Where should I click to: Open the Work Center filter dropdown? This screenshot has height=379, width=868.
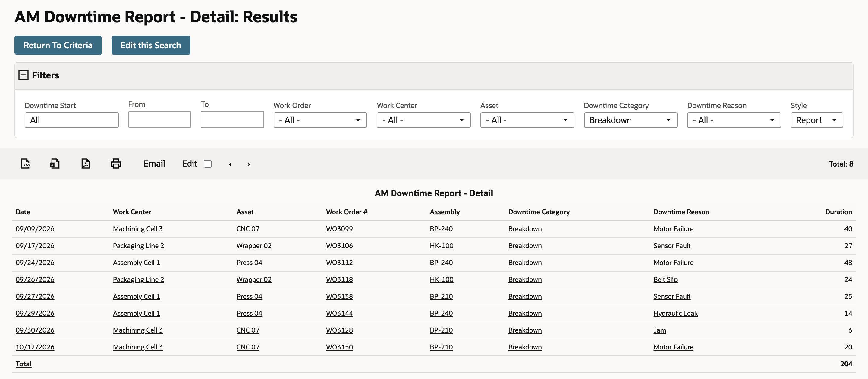click(x=423, y=120)
